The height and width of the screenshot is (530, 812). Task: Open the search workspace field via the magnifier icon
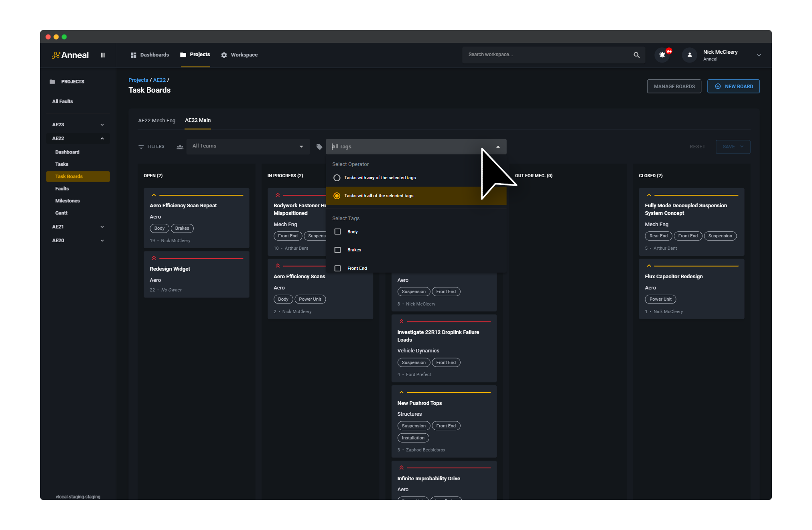pos(636,55)
